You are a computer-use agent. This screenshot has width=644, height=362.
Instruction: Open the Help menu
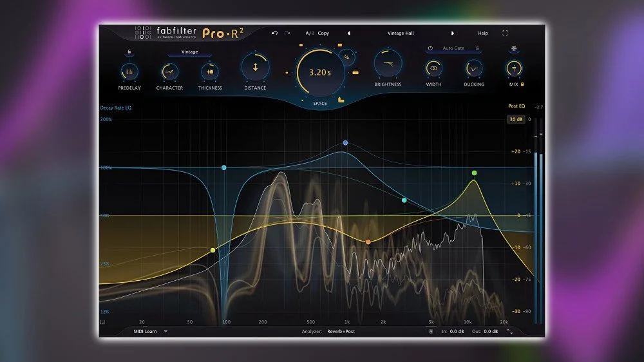coord(483,33)
